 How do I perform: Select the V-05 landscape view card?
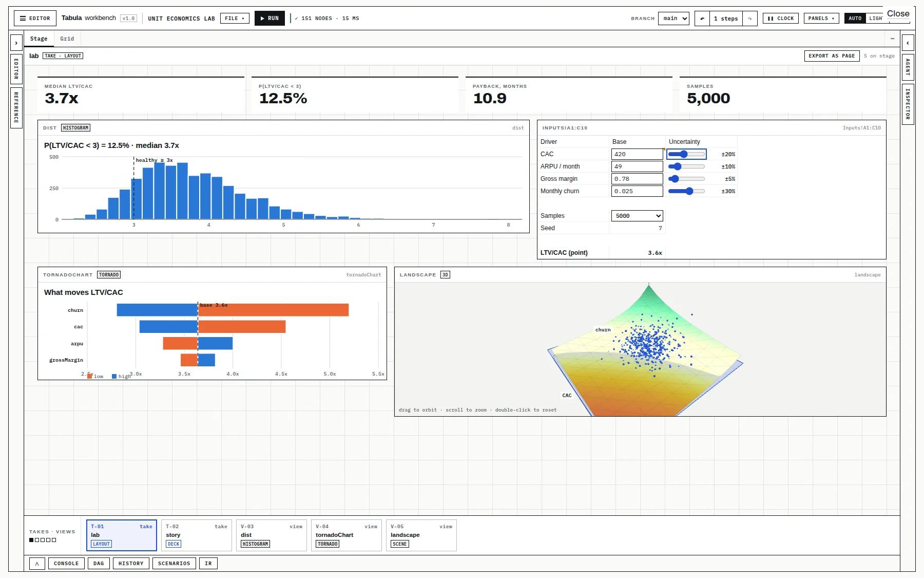pos(421,535)
